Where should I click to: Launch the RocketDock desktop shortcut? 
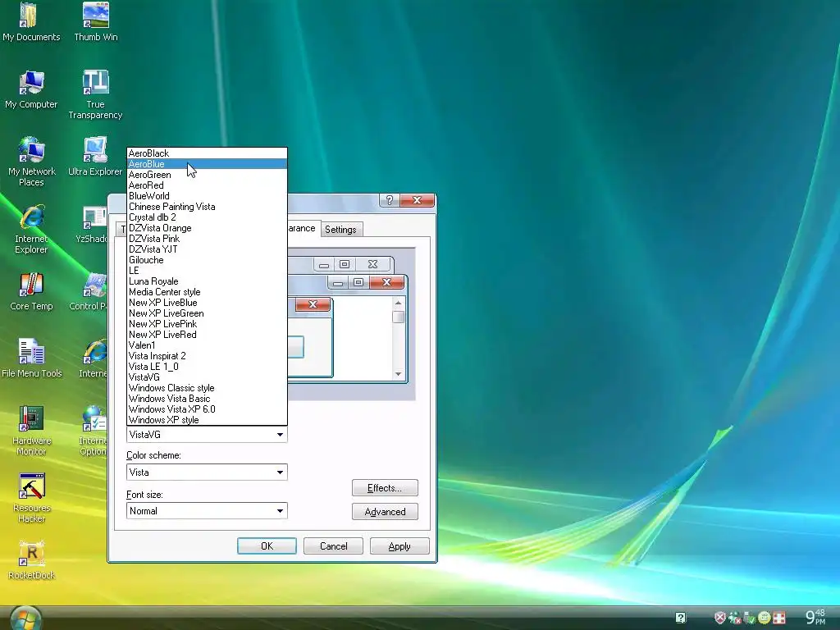click(31, 560)
